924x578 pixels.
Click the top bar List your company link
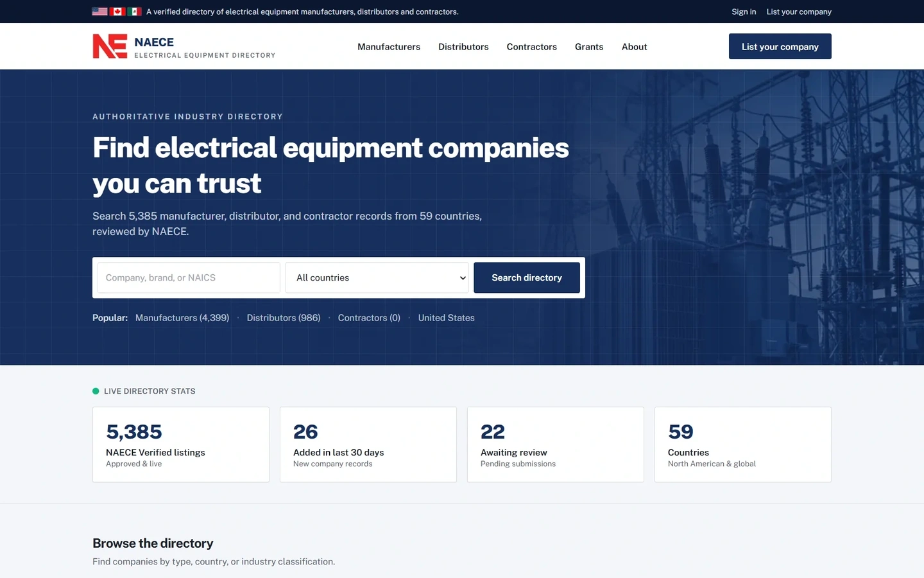[x=799, y=12]
